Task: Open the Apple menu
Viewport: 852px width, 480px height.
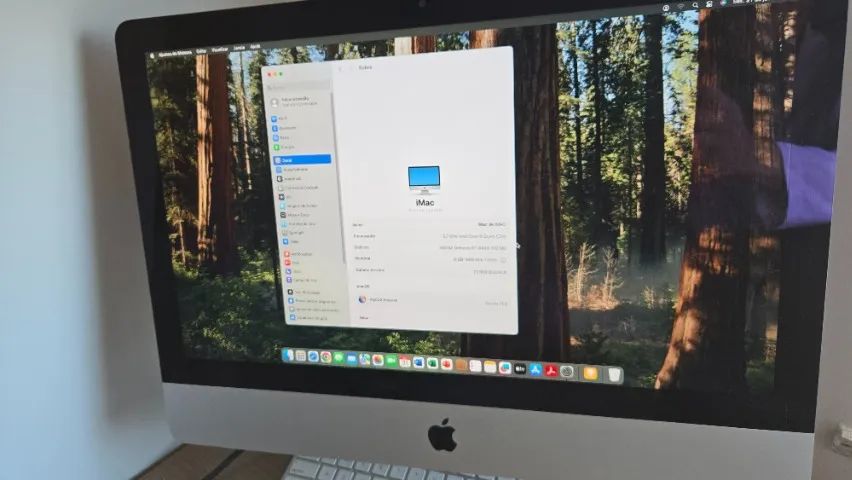Action: point(153,55)
